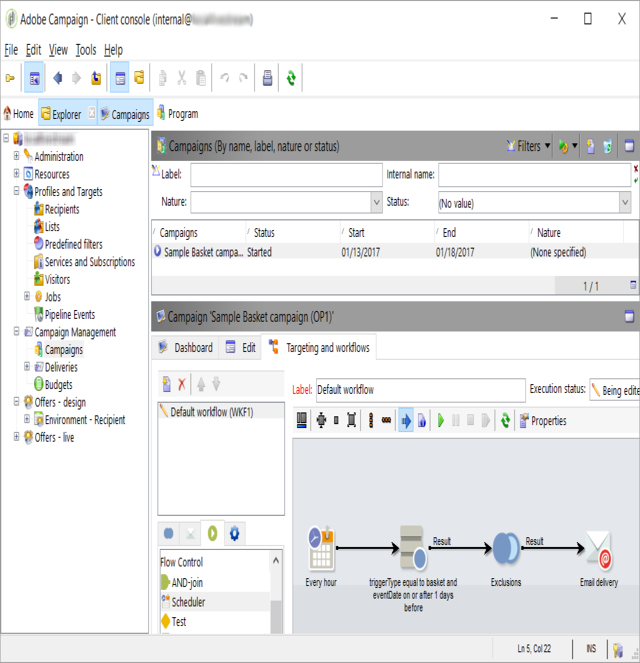
Task: Maximize the Campaigns list panel
Action: point(629,146)
